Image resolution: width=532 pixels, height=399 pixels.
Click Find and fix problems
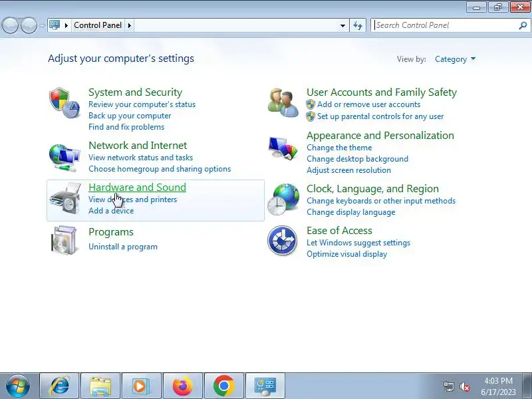[x=126, y=127]
